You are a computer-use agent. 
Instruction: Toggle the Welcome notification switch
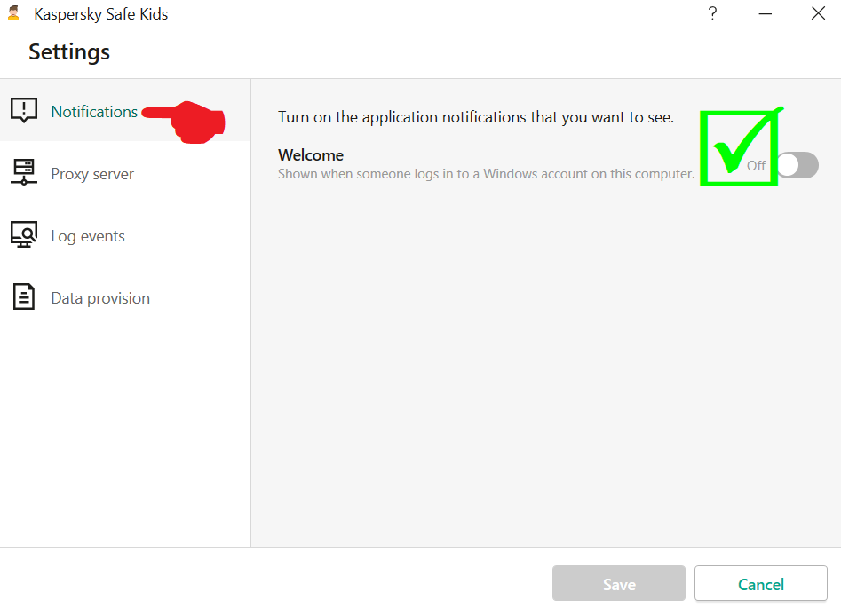(797, 165)
